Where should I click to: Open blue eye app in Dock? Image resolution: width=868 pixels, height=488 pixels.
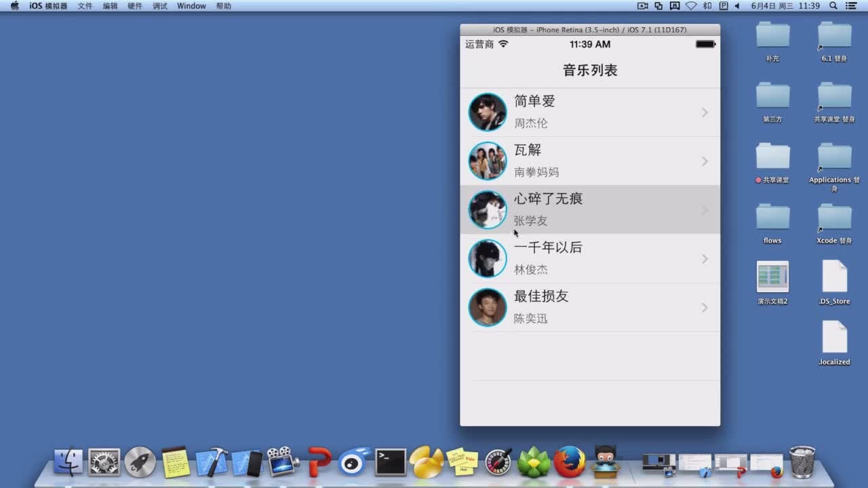(x=355, y=462)
